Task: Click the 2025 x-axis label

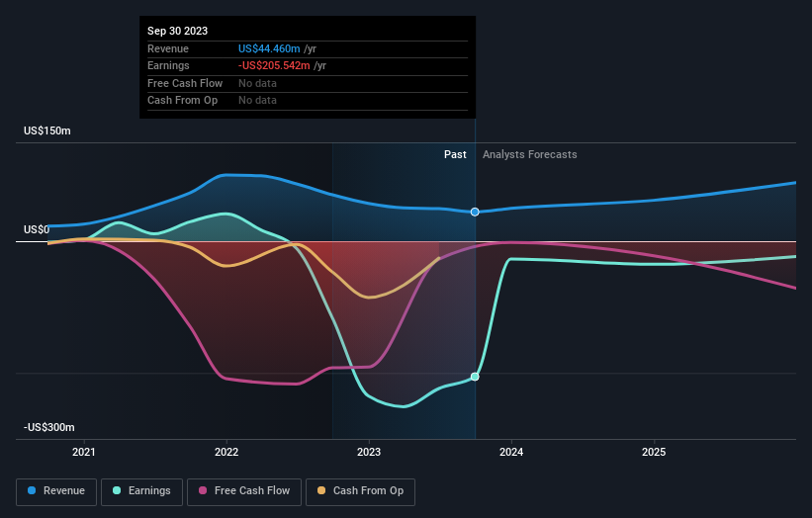Action: point(654,453)
